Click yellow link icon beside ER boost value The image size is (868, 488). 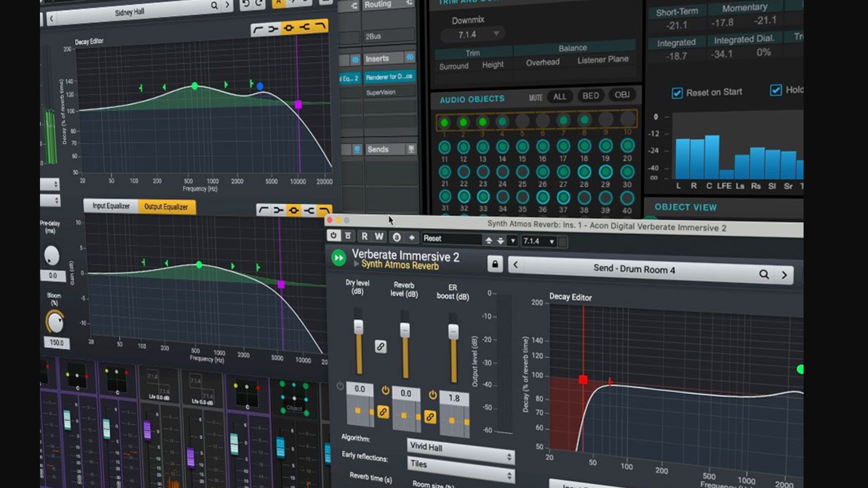(430, 417)
